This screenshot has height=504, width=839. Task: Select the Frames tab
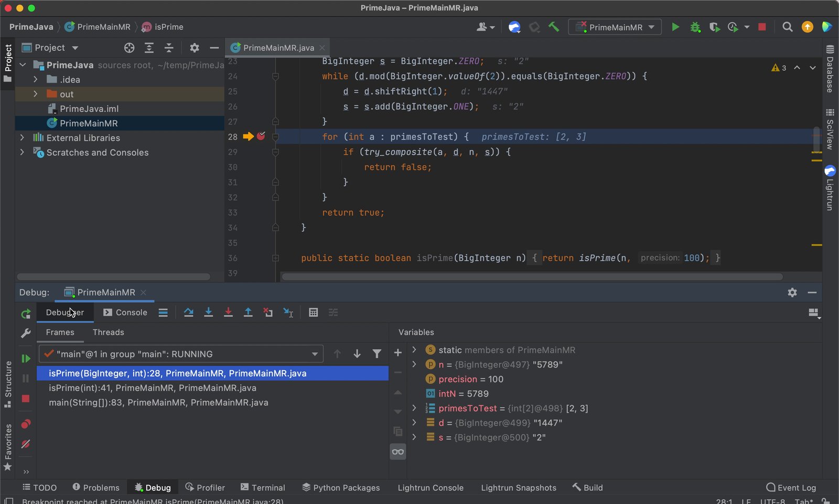point(60,333)
